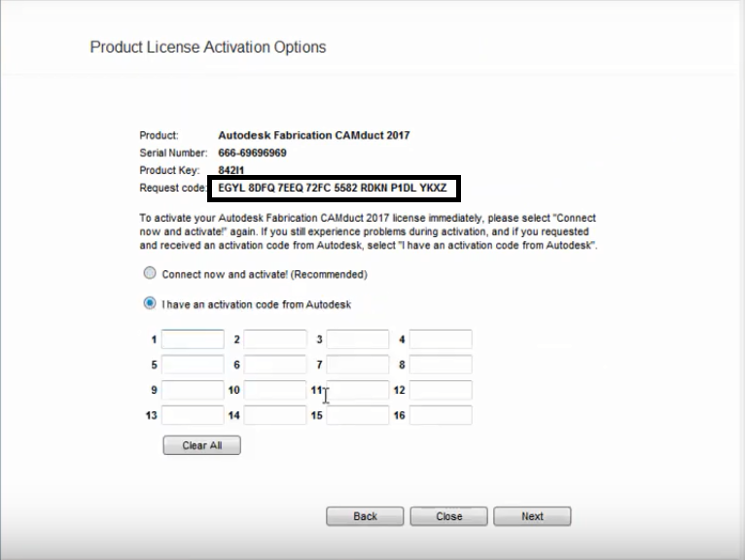The image size is (745, 560).
Task: Click activation code field 5
Action: [x=193, y=365]
